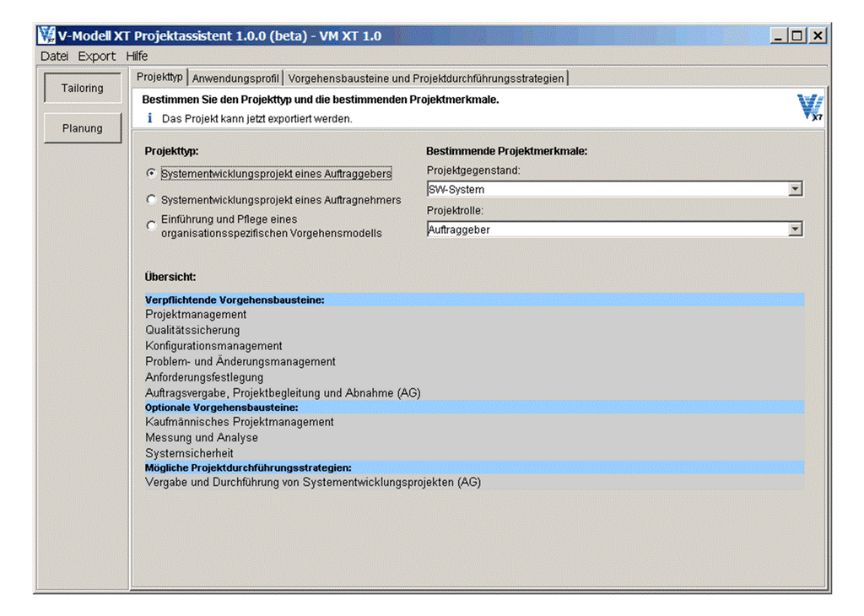Click the Projektrolle label
Screen dimensions: 864x616
pos(455,210)
